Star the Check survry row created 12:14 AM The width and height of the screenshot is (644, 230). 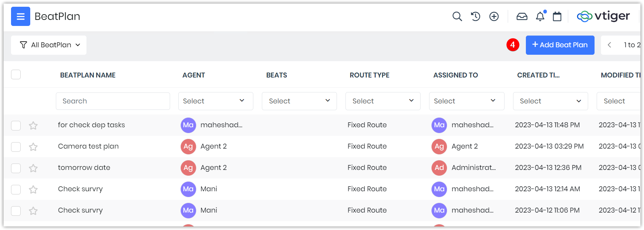pyautogui.click(x=33, y=189)
